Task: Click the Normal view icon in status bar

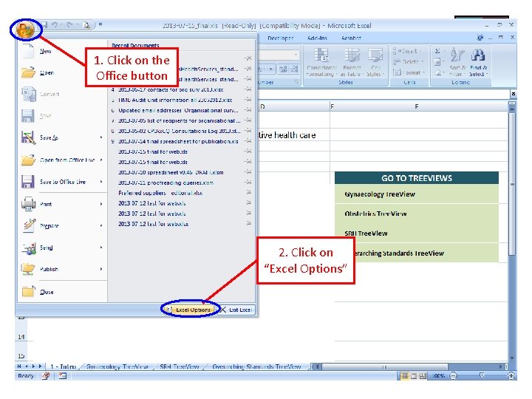Action: [405, 375]
